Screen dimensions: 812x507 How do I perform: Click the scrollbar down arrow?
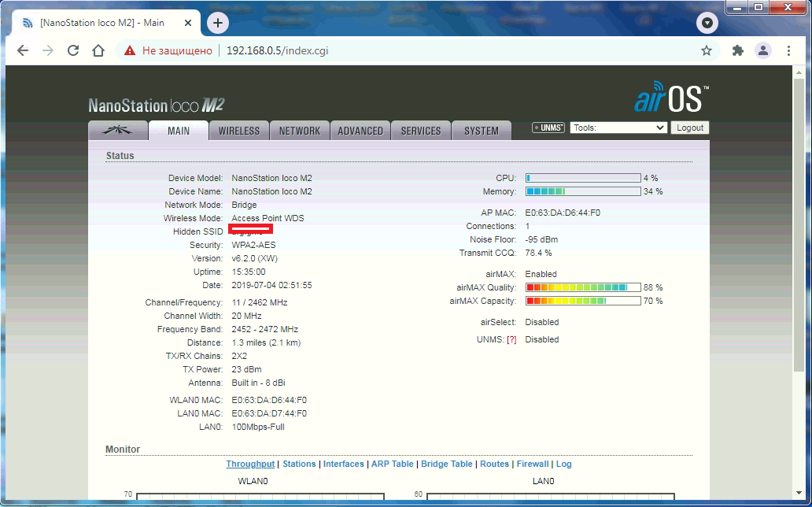[799, 494]
